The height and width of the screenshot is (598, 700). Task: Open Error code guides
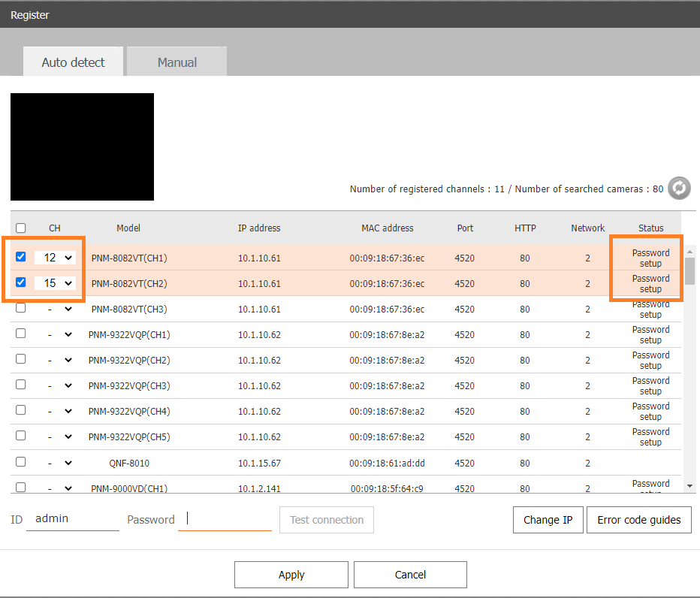[x=638, y=520]
